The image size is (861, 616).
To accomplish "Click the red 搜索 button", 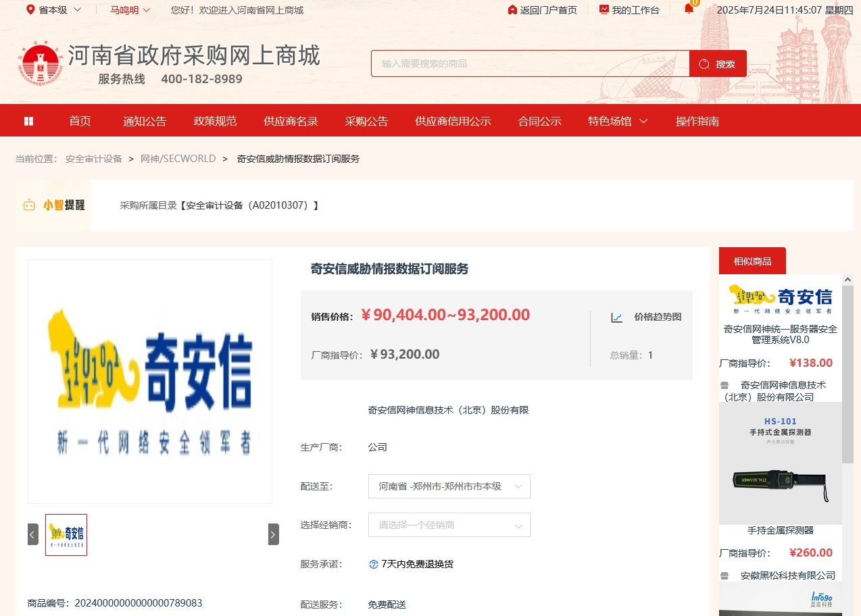I will click(718, 63).
